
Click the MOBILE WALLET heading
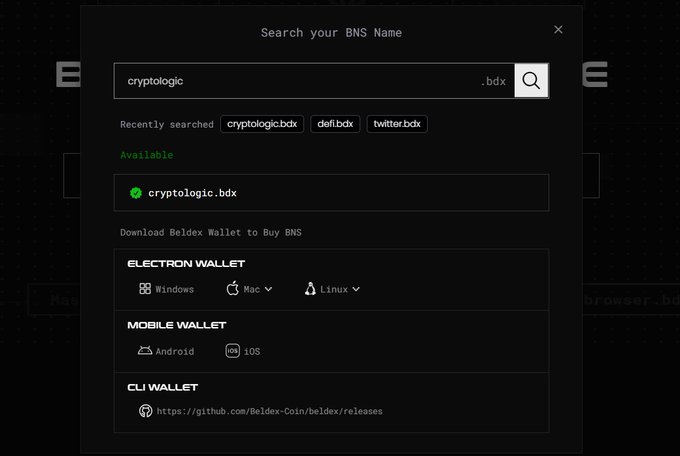click(x=177, y=325)
